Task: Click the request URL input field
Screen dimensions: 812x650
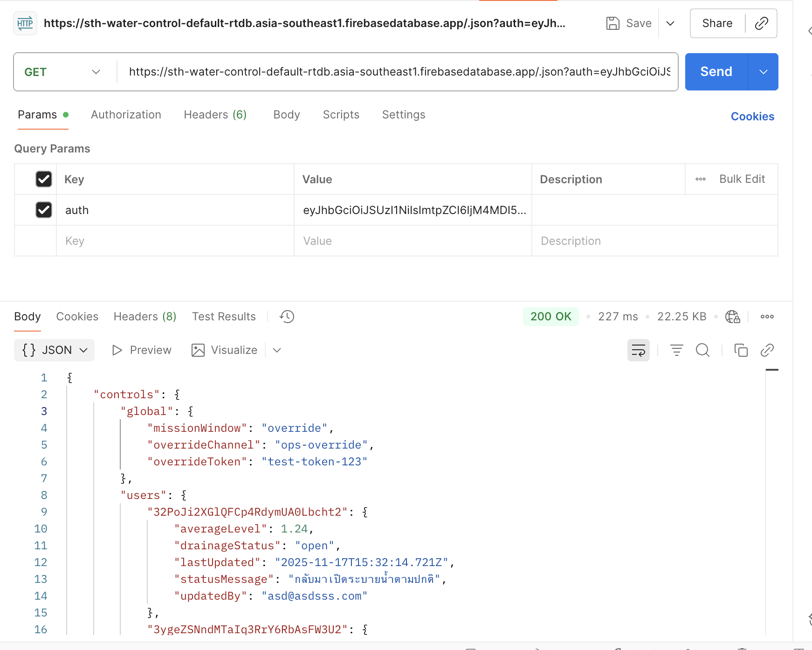Action: tap(399, 72)
